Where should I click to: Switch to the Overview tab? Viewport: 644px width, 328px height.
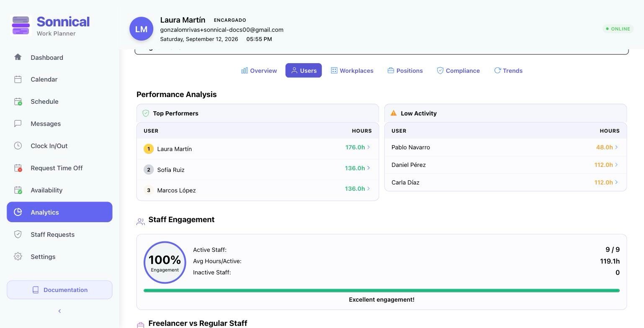[259, 70]
